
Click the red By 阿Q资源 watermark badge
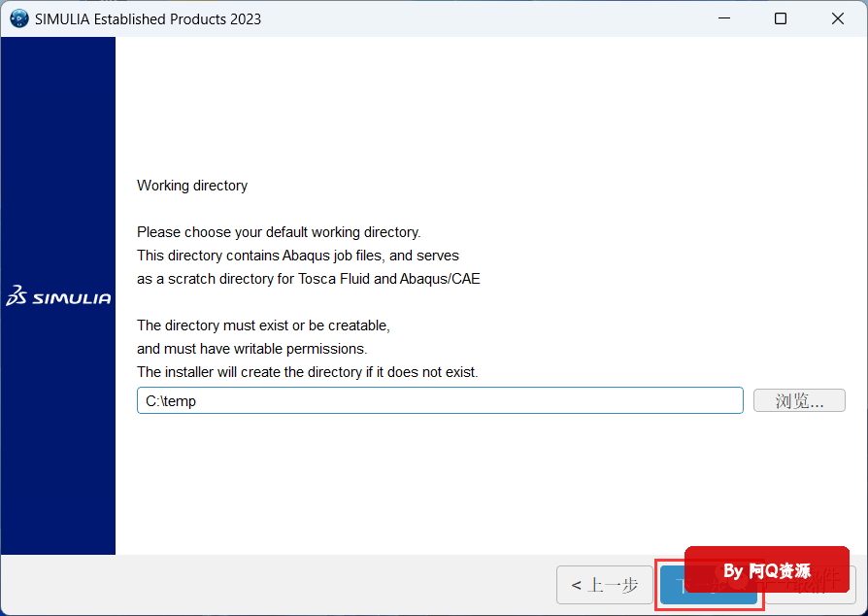tap(767, 570)
